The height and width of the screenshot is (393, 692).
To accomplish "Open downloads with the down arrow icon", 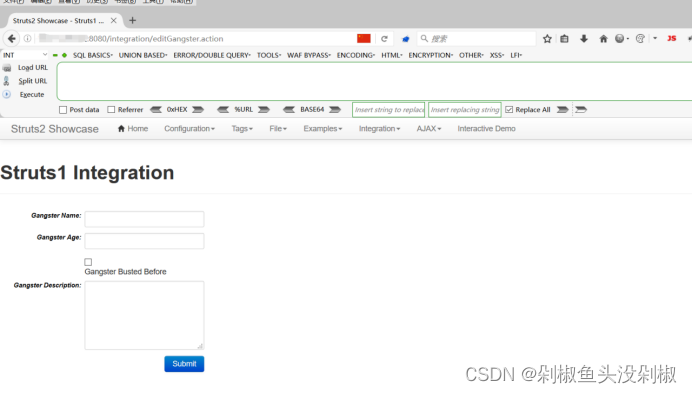I will tap(583, 39).
